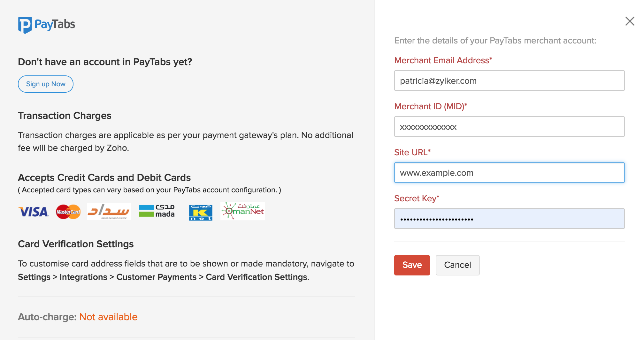Click the close X on the details panel

pos(630,21)
